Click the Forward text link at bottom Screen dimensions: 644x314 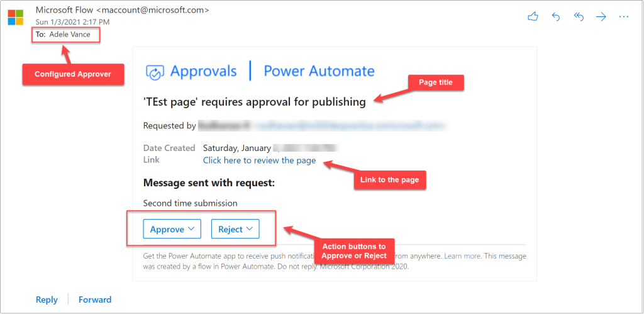pos(95,300)
